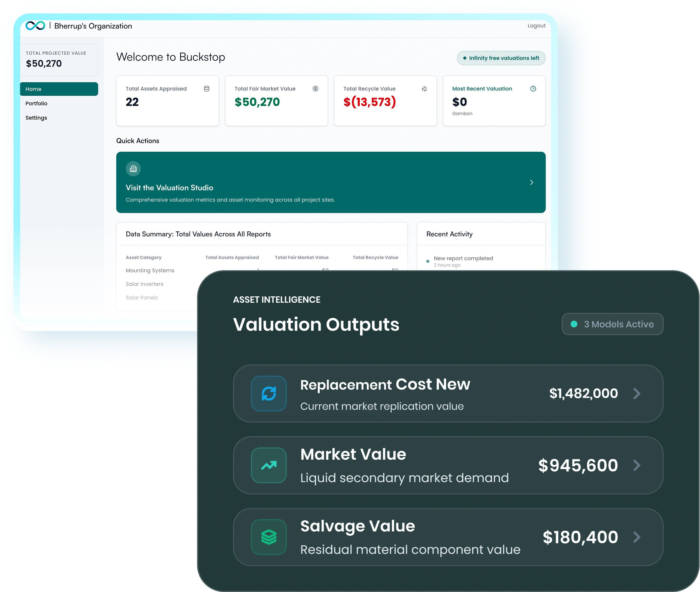The height and width of the screenshot is (592, 700).
Task: Click the dollar coin icon in Total Fair Market Value card
Action: click(x=316, y=89)
